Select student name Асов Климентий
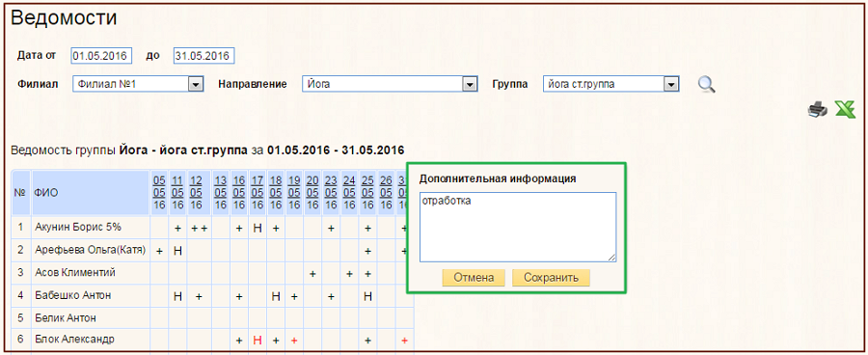 click(75, 272)
